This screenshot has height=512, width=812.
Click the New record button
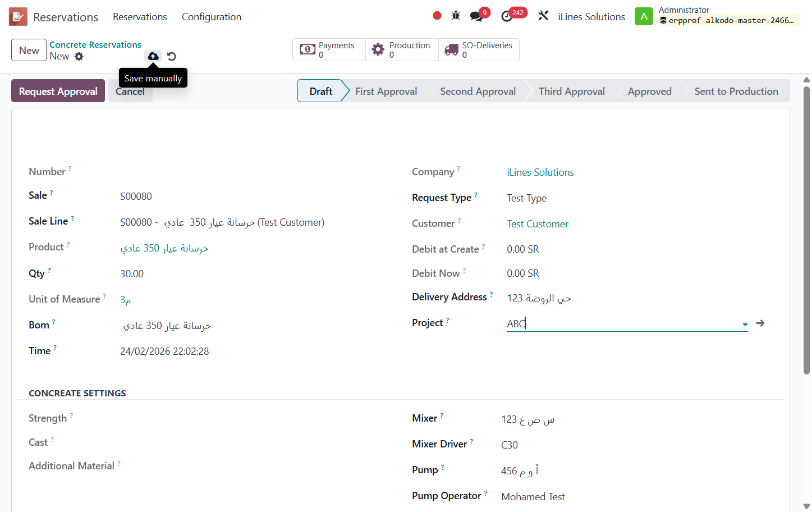(29, 50)
